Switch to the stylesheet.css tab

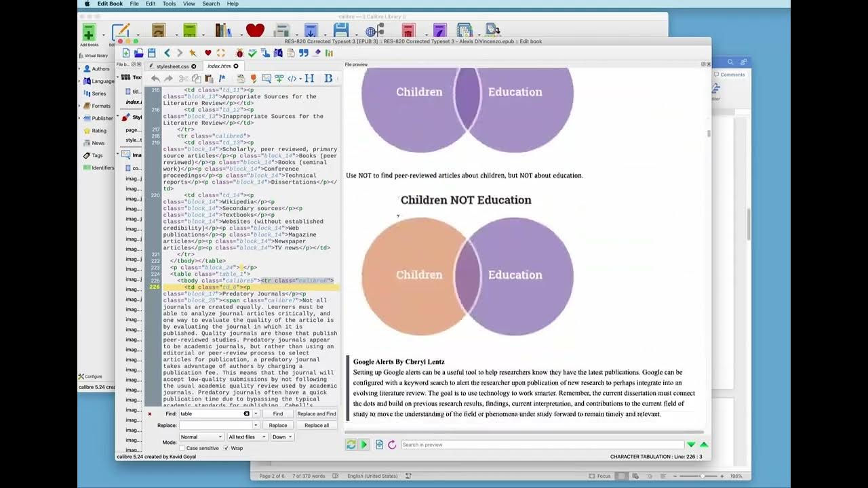click(x=172, y=66)
